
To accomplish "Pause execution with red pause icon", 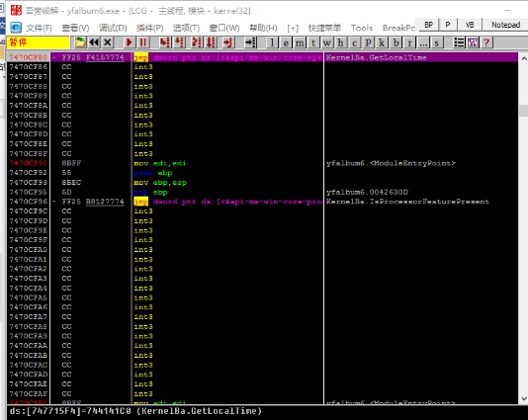I will pos(142,42).
